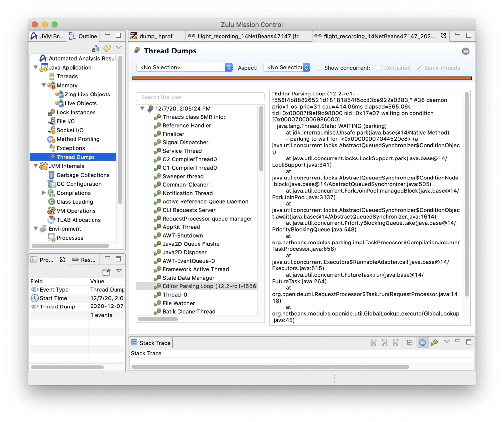
Task: Toggle the Contained checkbox
Action: (378, 68)
